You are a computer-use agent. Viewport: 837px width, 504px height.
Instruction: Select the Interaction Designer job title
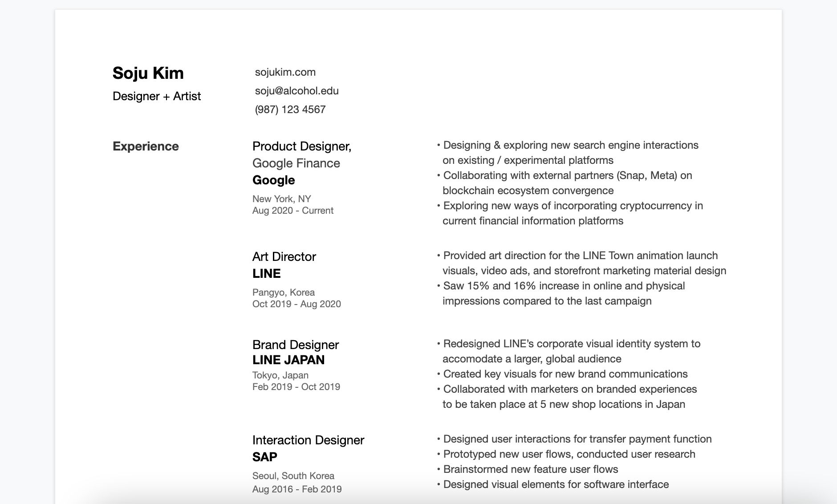308,440
